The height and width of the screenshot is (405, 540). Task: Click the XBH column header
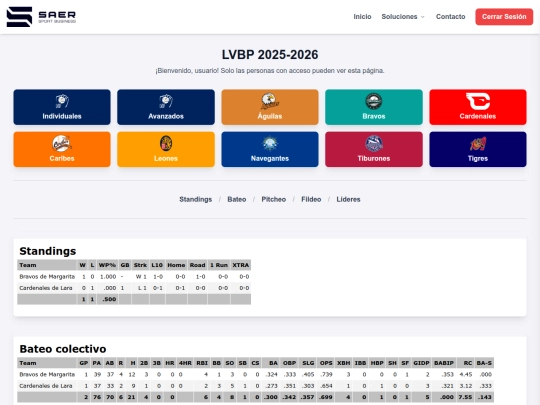pyautogui.click(x=343, y=363)
